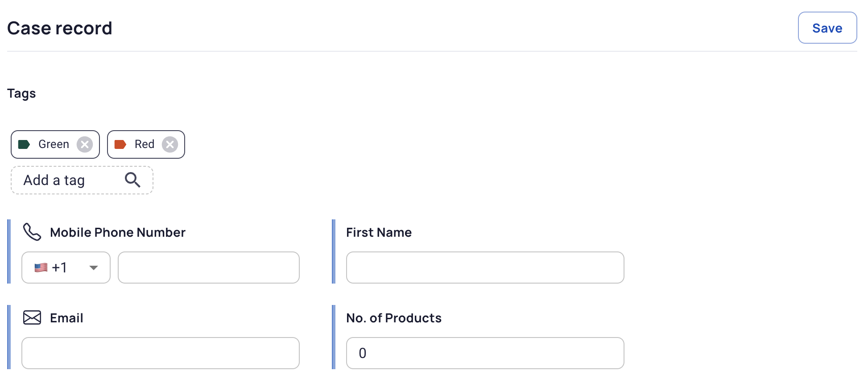Open the country code dropdown arrow
The image size is (868, 387).
pyautogui.click(x=94, y=268)
